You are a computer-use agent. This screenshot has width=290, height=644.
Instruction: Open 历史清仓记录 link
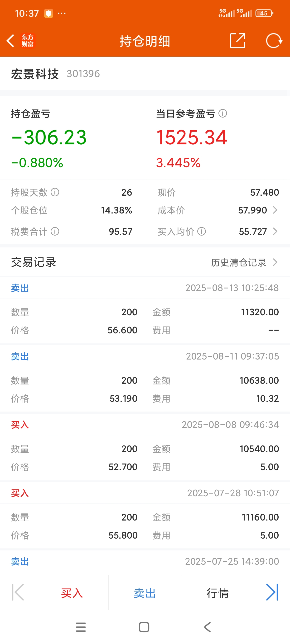(x=238, y=262)
